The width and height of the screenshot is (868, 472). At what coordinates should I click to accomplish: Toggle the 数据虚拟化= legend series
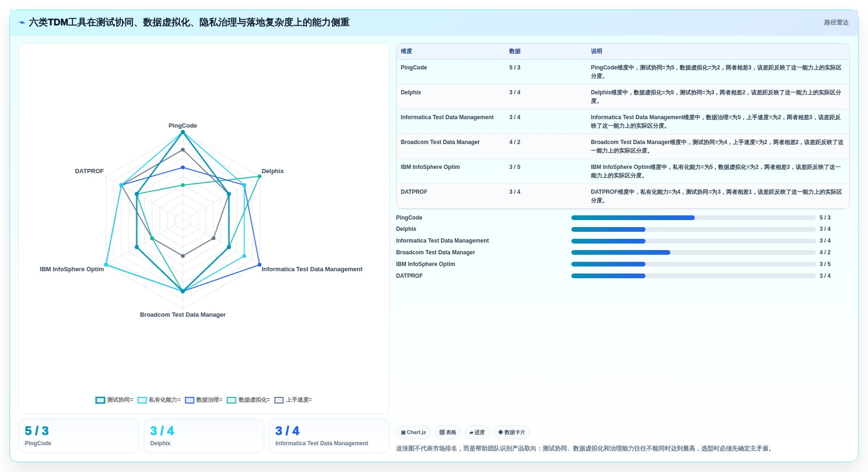tap(248, 400)
